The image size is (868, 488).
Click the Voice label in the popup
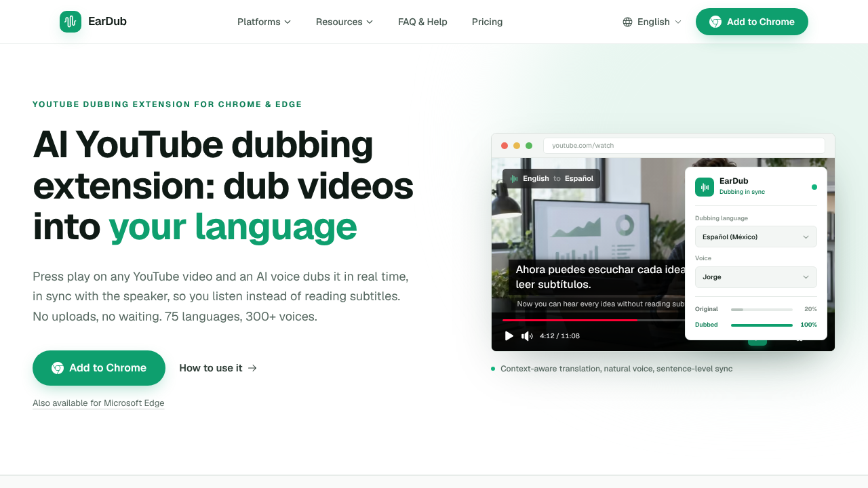coord(703,258)
